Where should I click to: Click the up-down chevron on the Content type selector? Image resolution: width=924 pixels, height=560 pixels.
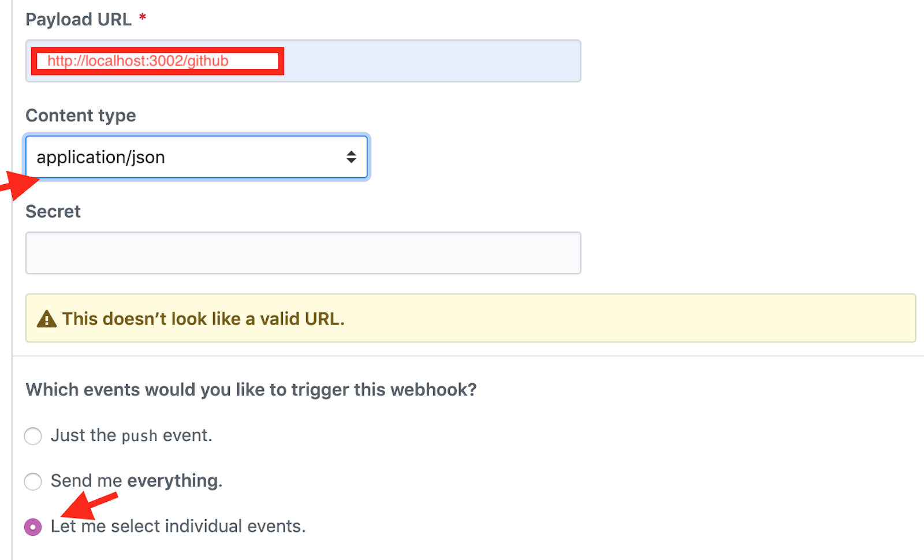pyautogui.click(x=352, y=157)
